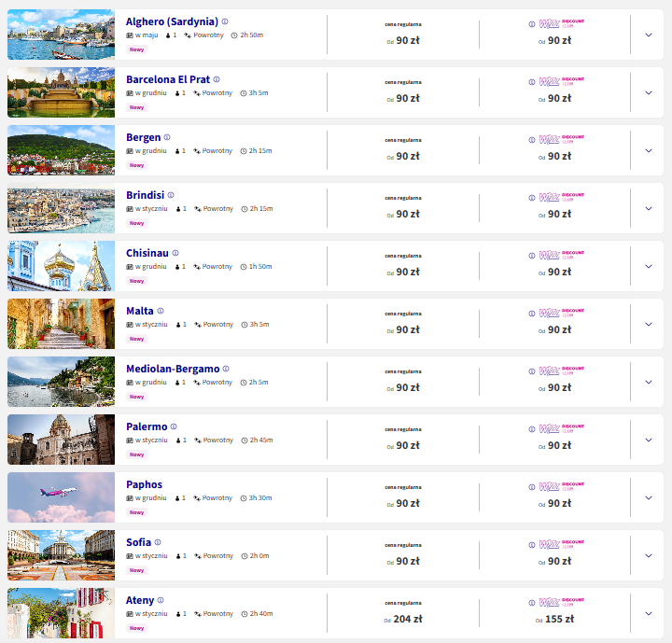Click Wizz Discount Club logo in Palermo row
The image size is (672, 643).
point(562,428)
